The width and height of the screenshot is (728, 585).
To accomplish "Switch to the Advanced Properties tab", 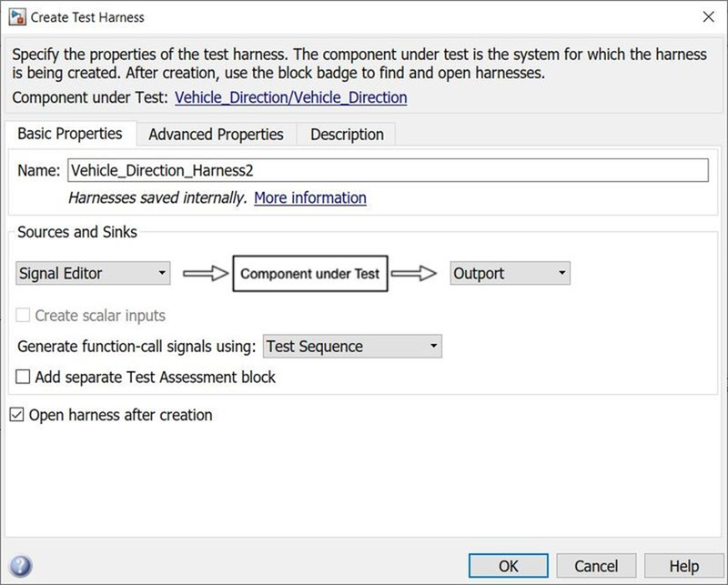I will [x=217, y=134].
